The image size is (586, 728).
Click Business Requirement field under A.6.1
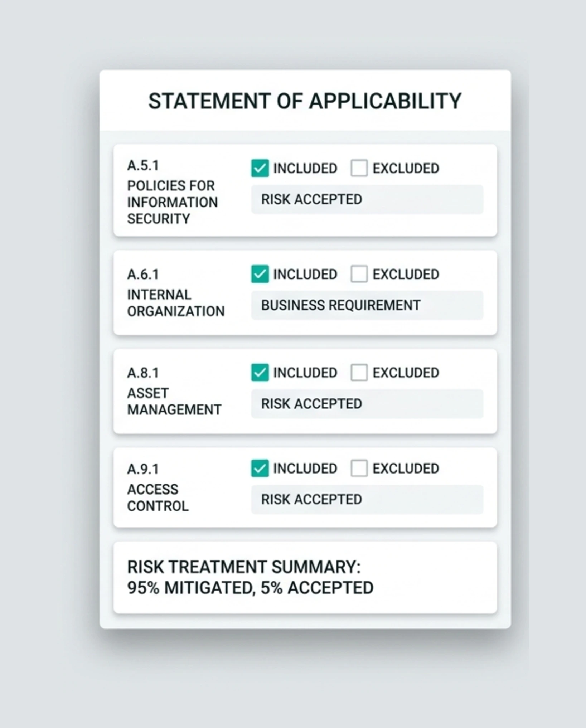click(x=367, y=305)
